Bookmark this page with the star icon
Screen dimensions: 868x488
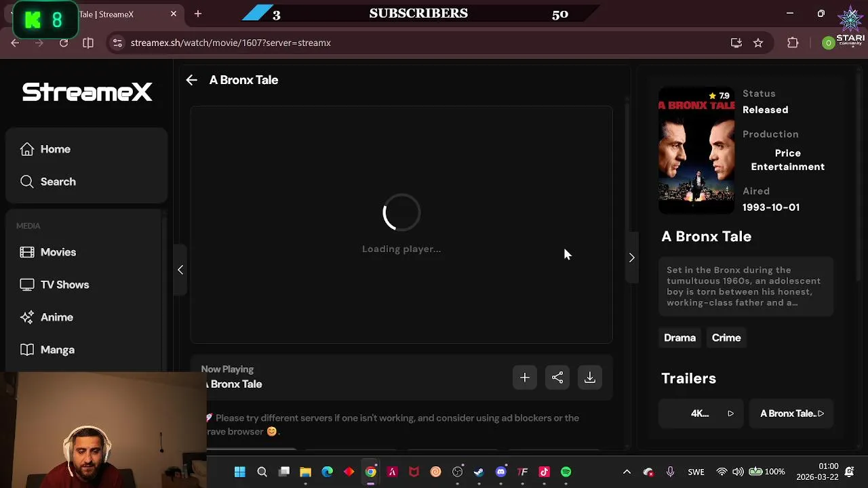coord(758,43)
